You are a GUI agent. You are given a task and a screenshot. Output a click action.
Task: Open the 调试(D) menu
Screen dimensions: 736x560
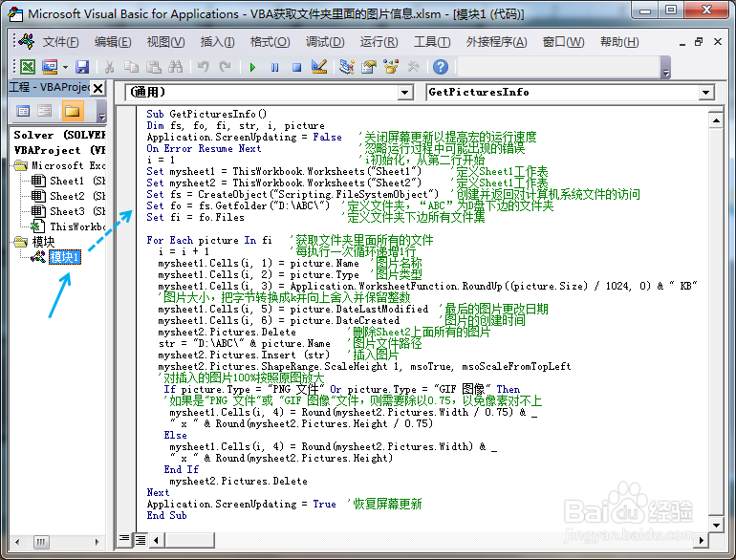coord(325,42)
